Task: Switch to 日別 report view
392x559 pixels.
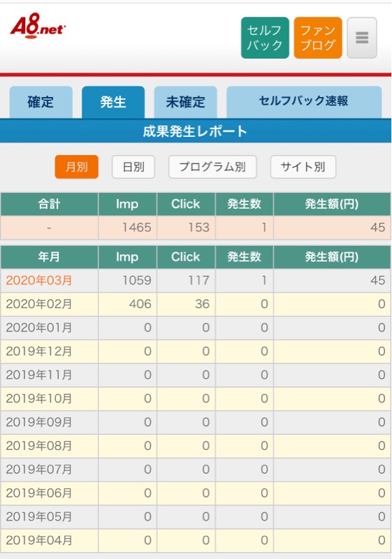Action: point(133,167)
